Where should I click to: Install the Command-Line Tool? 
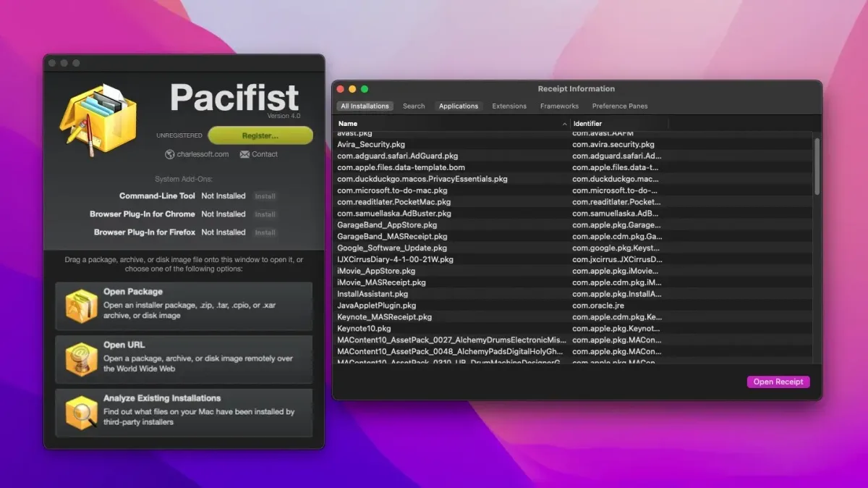click(x=265, y=196)
